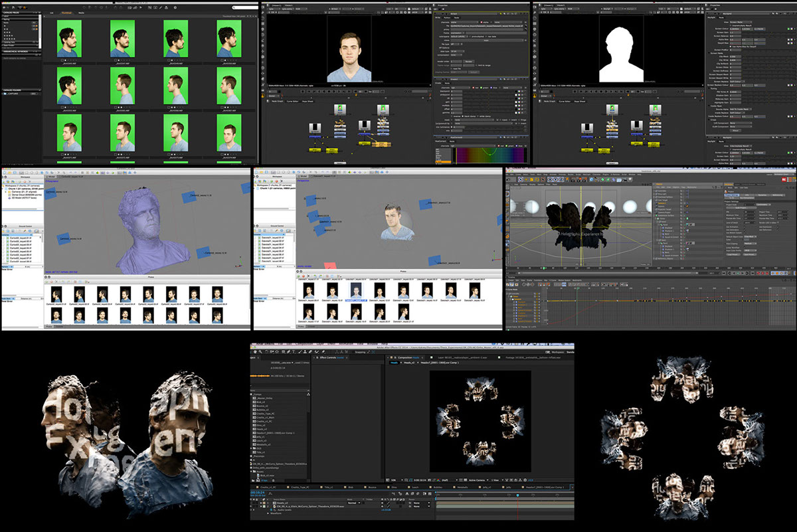Collapse Chunk 1 in Dakota01 PhotoScan workspace
The width and height of the screenshot is (797, 532).
point(254,188)
